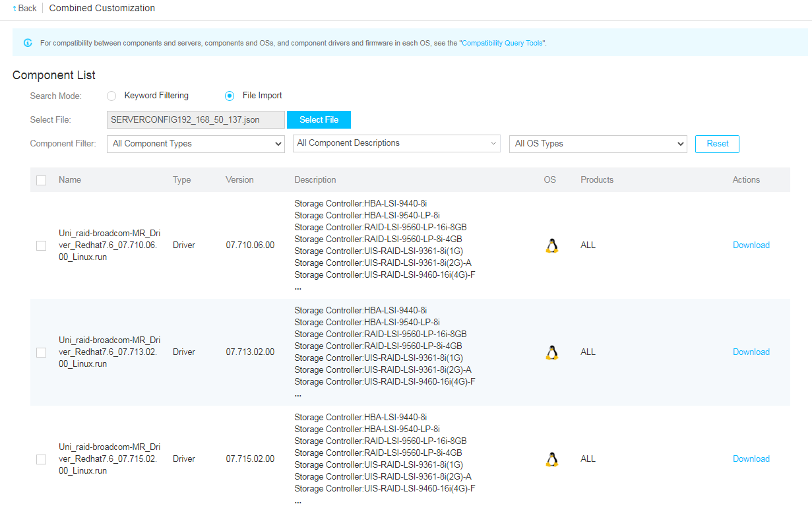Screen dimensions: 812x506
Task: Click the Combined Customization page title
Action: click(x=102, y=8)
